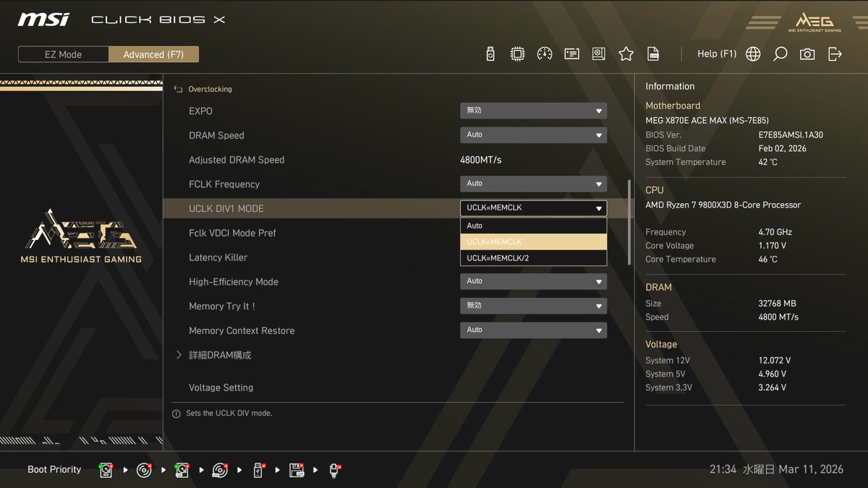Take a screenshot with camera icon
868x488 pixels.
point(807,54)
